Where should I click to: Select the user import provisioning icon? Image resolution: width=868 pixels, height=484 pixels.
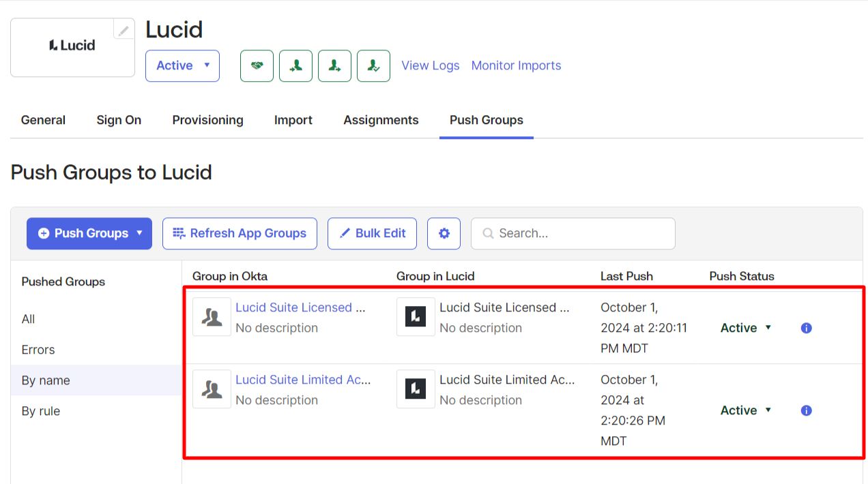click(x=295, y=65)
